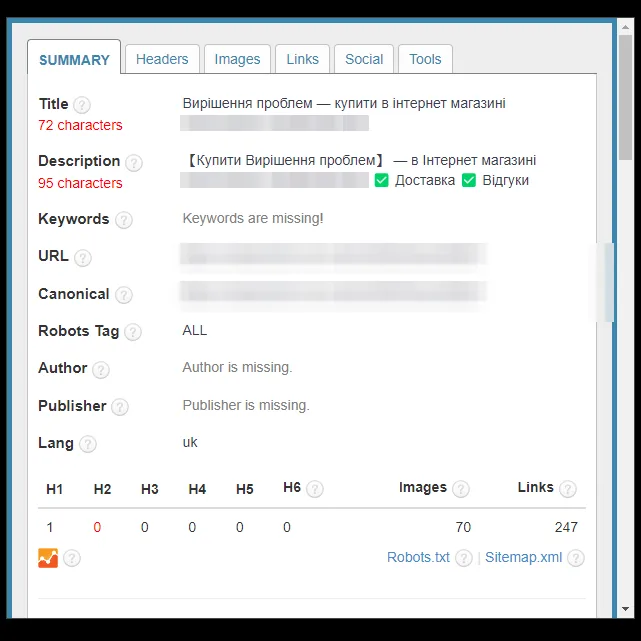Open help icon next to Description
641x641 pixels.
coord(134,163)
